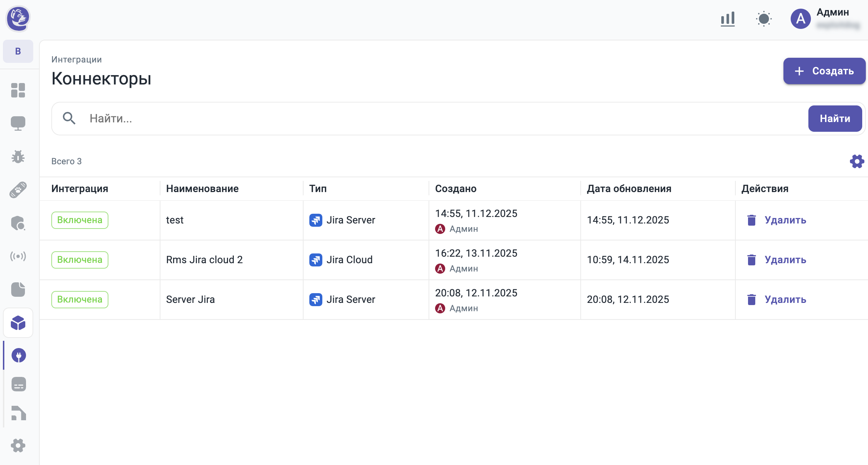Click the monitor icon in sidebar
This screenshot has width=868, height=465.
pyautogui.click(x=18, y=123)
